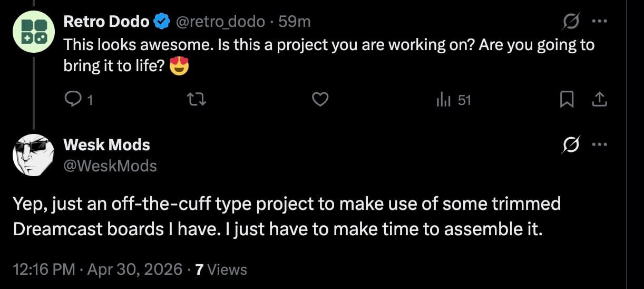The width and height of the screenshot is (644, 289).
Task: Click the 59m timestamp on the tweet
Action: click(294, 22)
